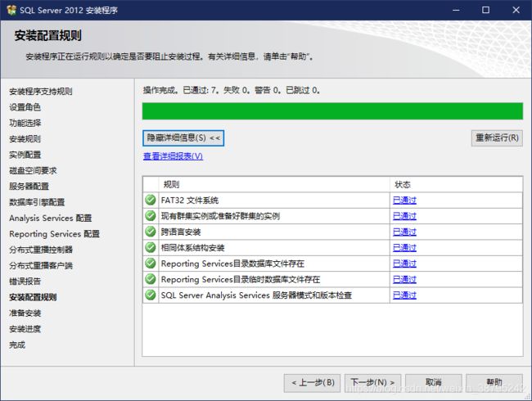This screenshot has width=532, height=401.
Task: Click the rule text 跨语言安装
Action: 181,232
